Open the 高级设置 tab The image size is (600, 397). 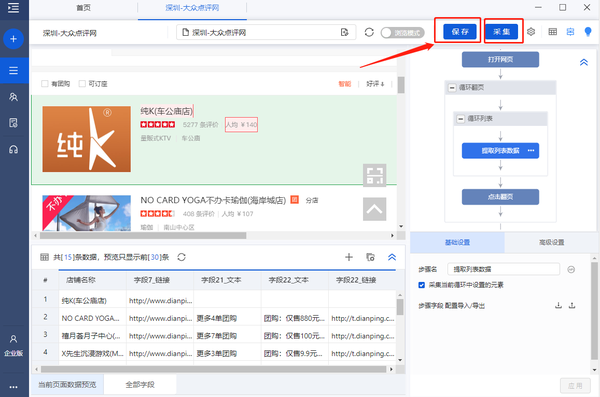point(551,242)
